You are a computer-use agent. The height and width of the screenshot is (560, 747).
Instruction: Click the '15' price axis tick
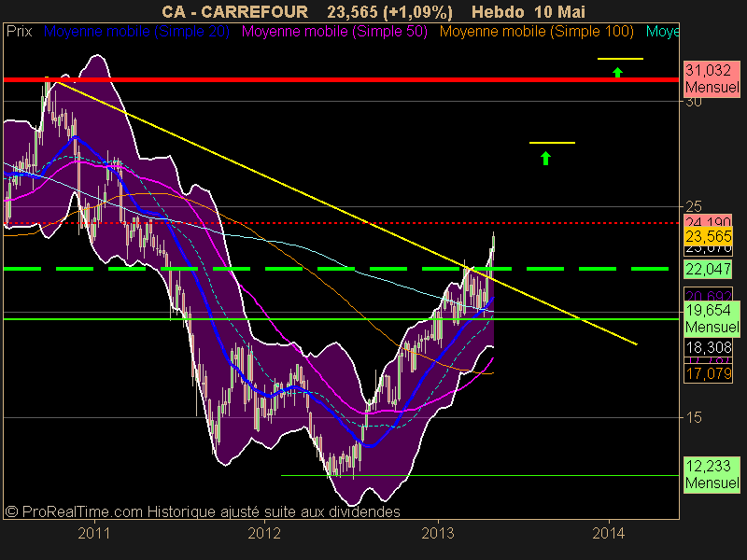click(x=694, y=417)
